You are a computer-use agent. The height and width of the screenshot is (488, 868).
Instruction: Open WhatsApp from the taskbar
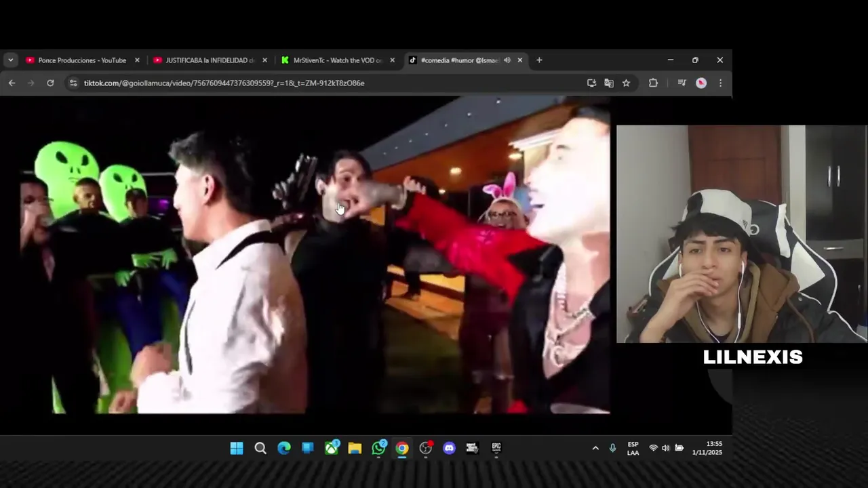(x=379, y=448)
